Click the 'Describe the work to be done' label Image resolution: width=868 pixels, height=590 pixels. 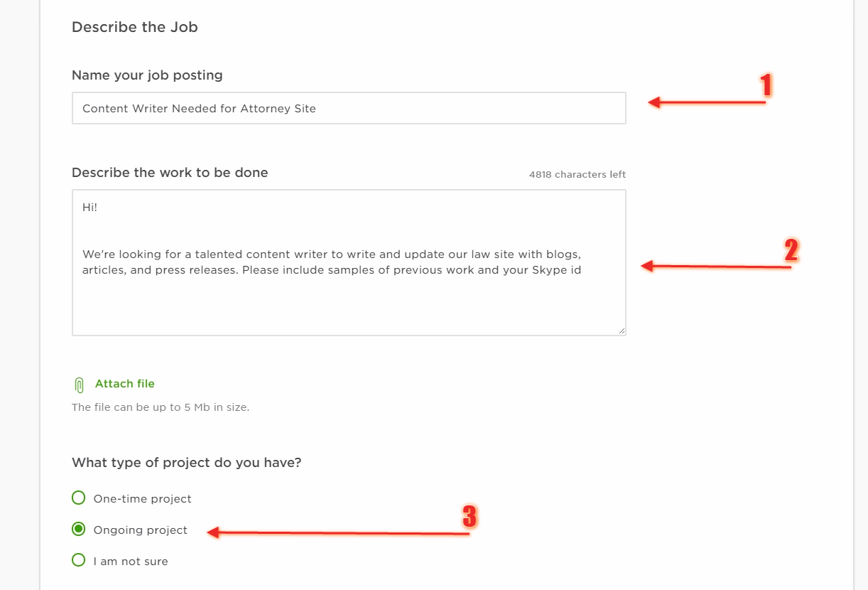click(170, 173)
